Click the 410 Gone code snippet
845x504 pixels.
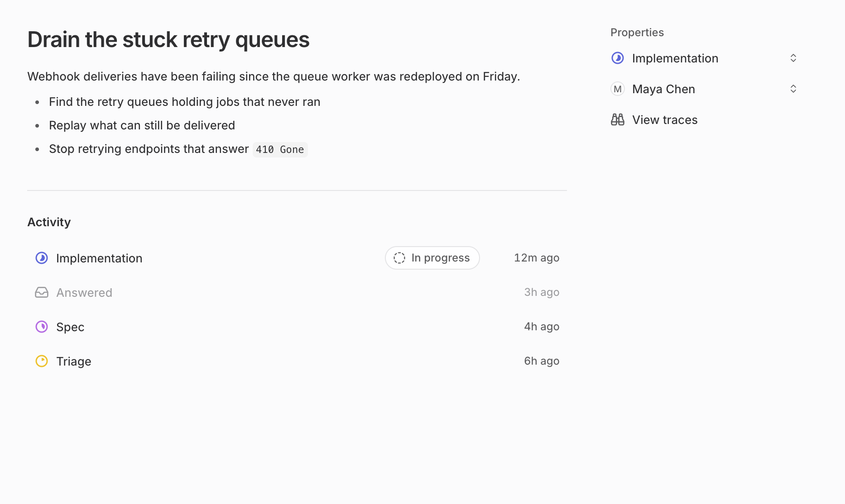[280, 149]
